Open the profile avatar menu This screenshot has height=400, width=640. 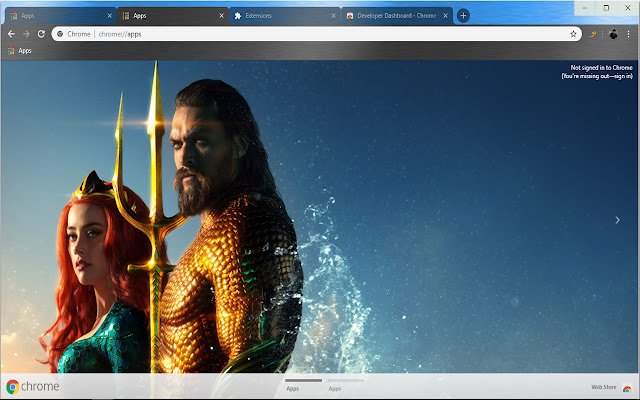[613, 34]
